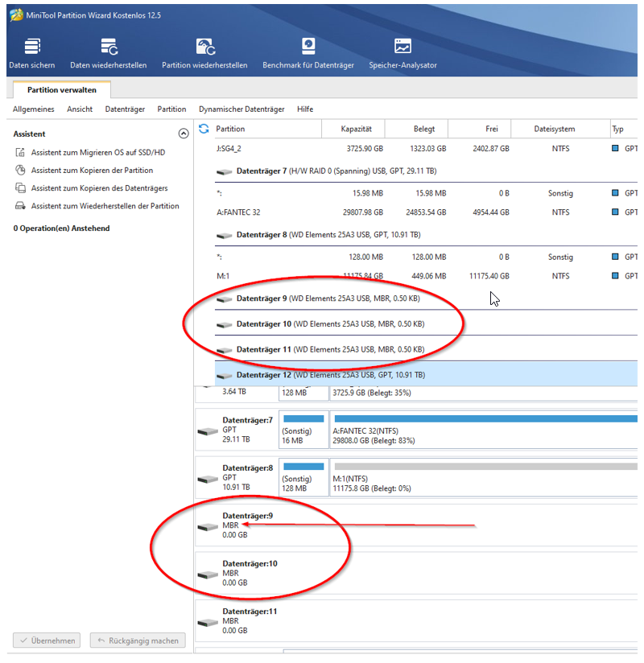The image size is (644, 663).
Task: Click the Übernehmen button
Action: click(x=47, y=640)
